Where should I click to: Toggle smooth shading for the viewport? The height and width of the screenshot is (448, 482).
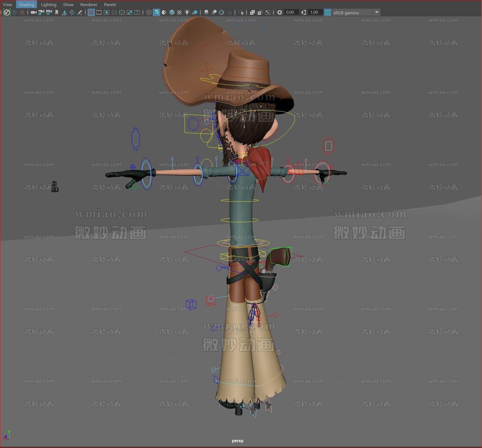pyautogui.click(x=156, y=12)
